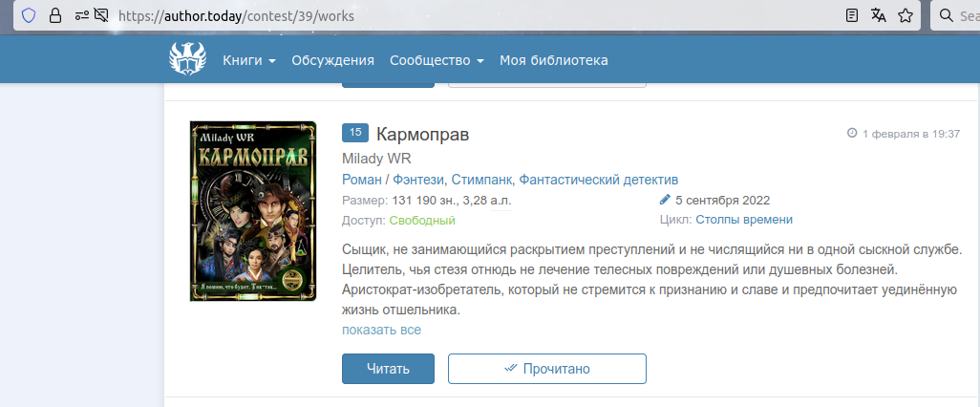The height and width of the screenshot is (407, 980).
Task: Open the Кармоправ title link
Action: click(422, 134)
